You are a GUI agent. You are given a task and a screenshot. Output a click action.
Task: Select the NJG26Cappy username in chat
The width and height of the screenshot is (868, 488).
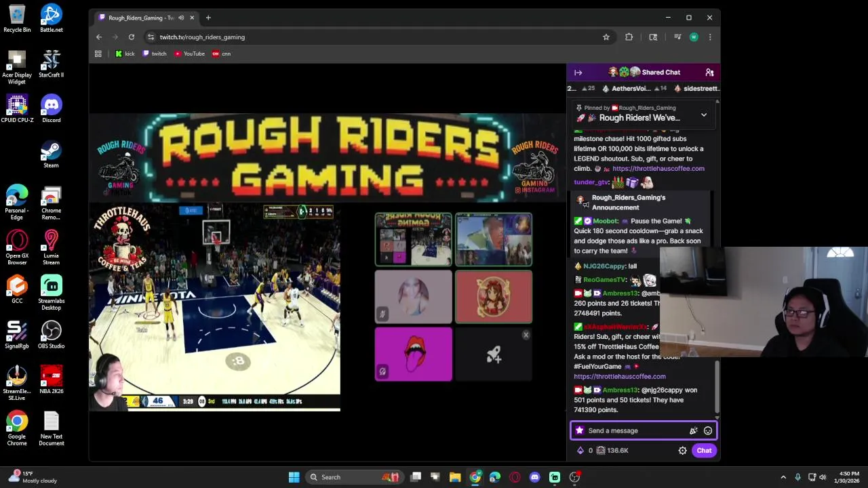tap(604, 266)
